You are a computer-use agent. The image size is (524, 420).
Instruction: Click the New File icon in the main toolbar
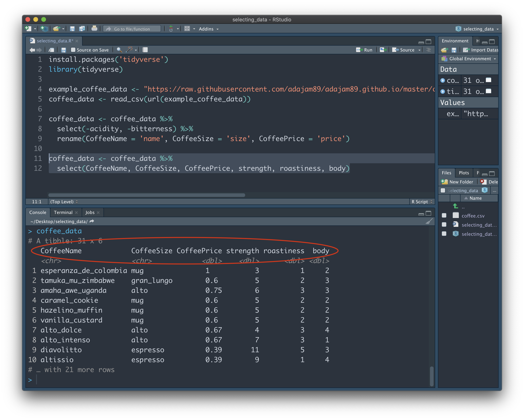[28, 29]
